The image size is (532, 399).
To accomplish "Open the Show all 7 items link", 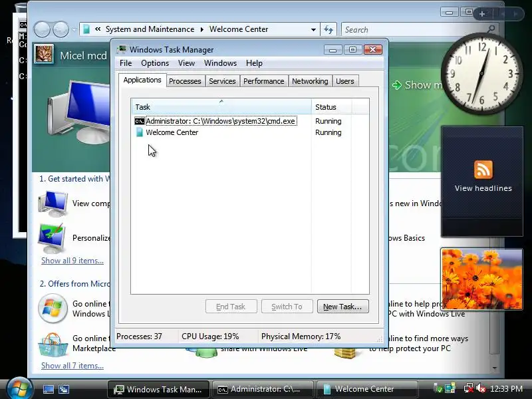I will click(72, 366).
